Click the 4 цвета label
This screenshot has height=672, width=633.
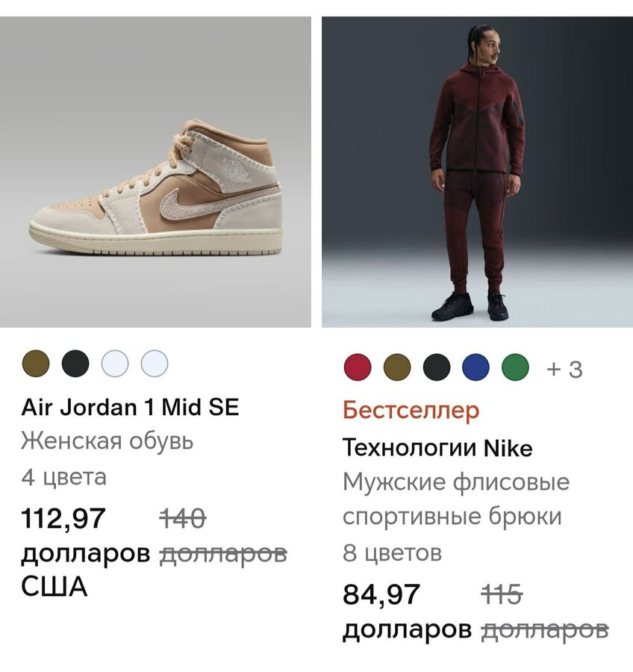pyautogui.click(x=64, y=477)
